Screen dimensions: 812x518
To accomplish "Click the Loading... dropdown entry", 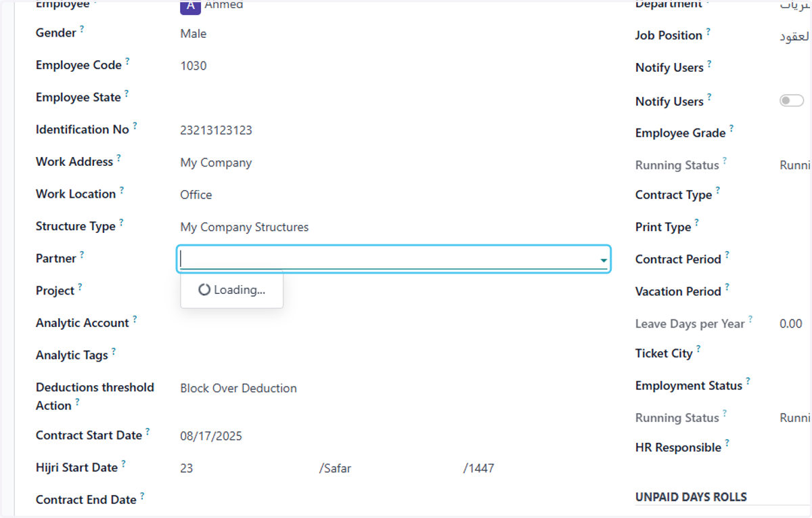I will click(x=231, y=290).
